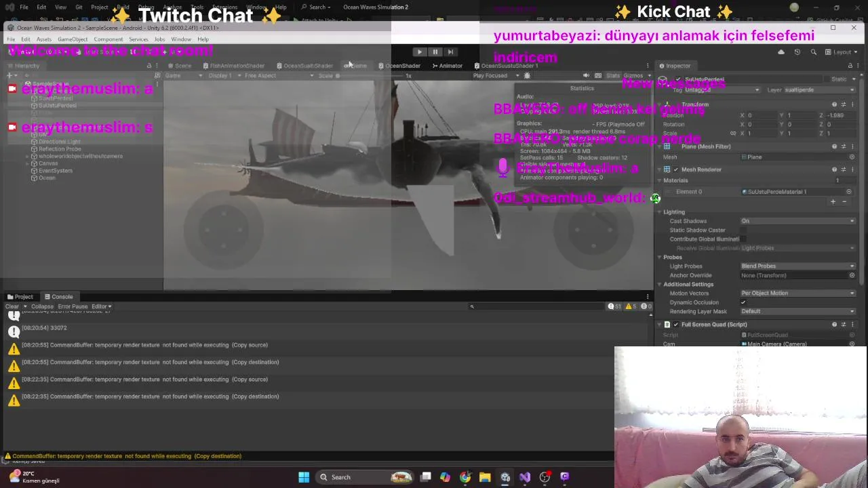Click the Console Clear button
868x488 pixels.
[x=12, y=306]
